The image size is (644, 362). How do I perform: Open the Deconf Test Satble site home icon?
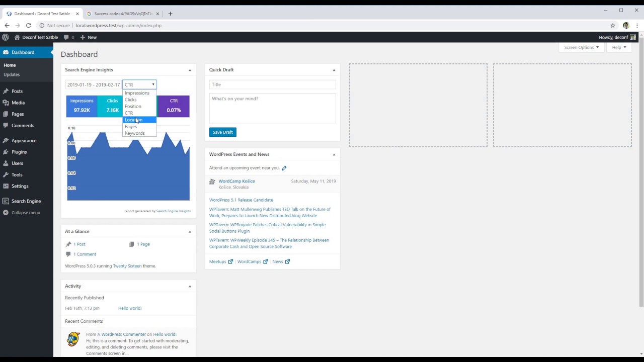(17, 37)
